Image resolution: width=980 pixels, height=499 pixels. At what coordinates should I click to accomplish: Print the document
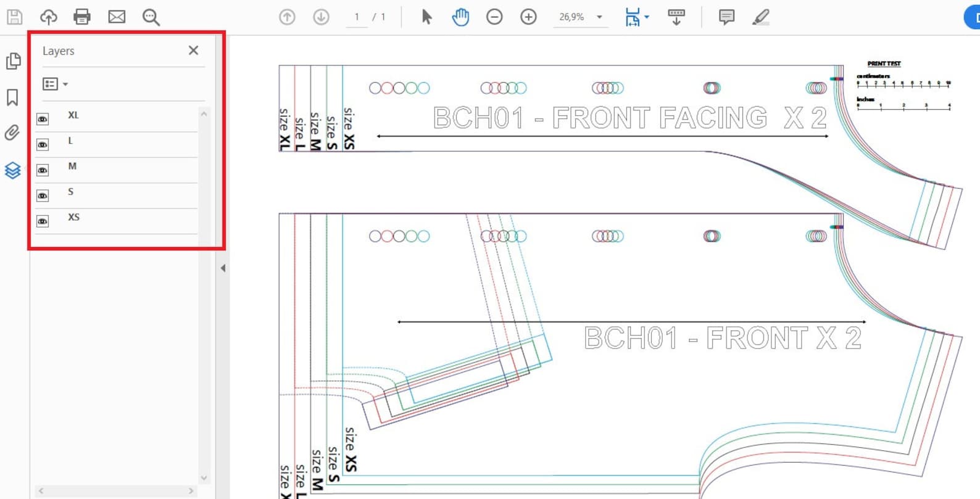point(82,17)
